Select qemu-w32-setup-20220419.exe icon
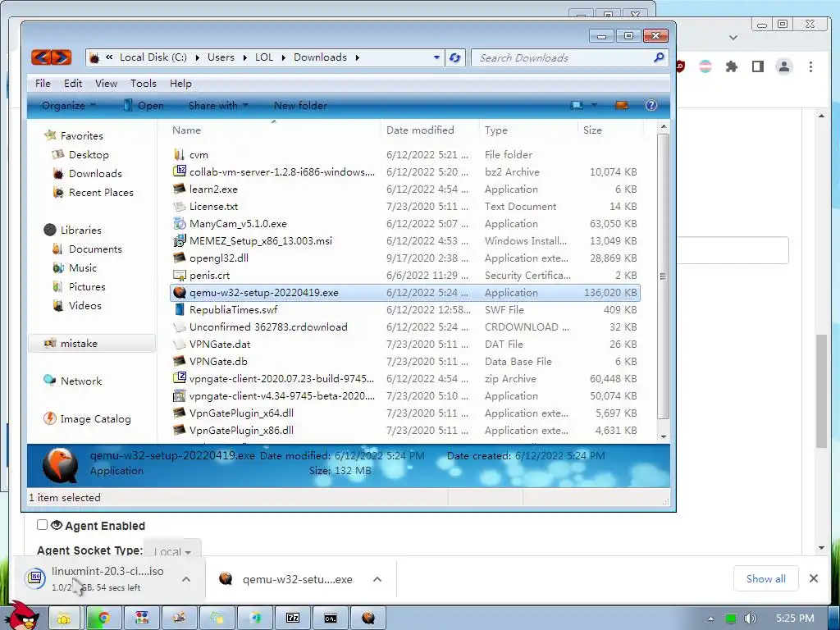The height and width of the screenshot is (630, 840). click(x=180, y=293)
